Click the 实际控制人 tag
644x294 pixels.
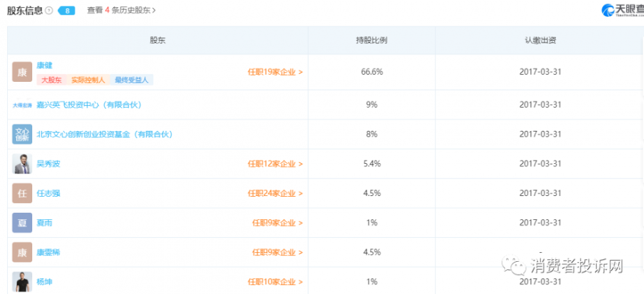point(87,80)
